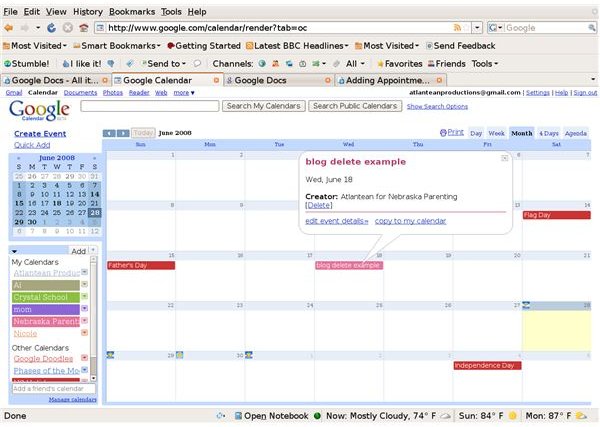Open the dropdown arrow next to mom calendar

point(85,308)
